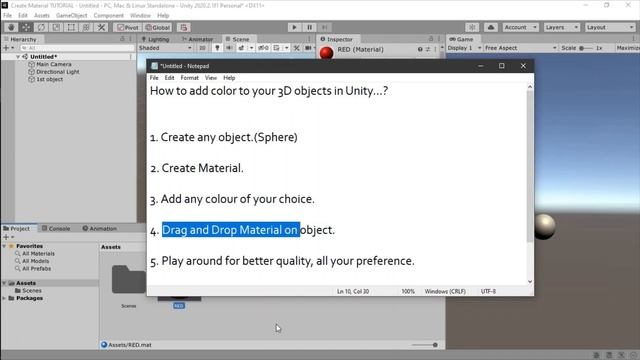
Task: Toggle scene lighting bulb icon
Action: [x=217, y=48]
